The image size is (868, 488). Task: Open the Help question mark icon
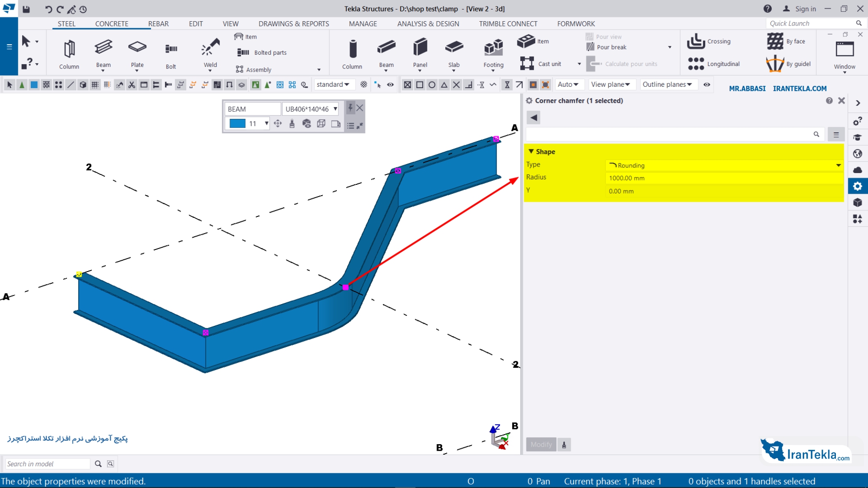coord(767,9)
